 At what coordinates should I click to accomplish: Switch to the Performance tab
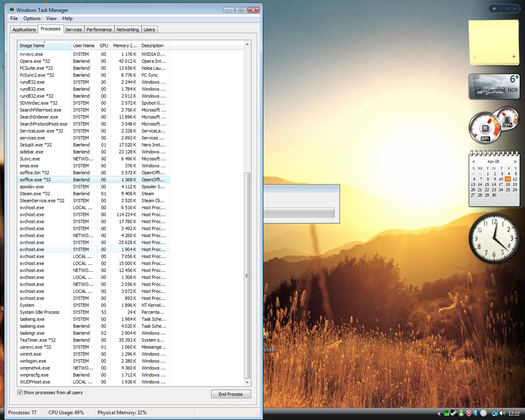(x=99, y=30)
